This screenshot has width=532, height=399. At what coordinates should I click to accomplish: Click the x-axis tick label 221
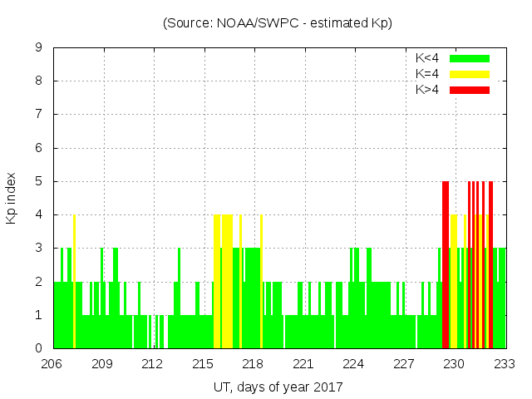pyautogui.click(x=304, y=364)
